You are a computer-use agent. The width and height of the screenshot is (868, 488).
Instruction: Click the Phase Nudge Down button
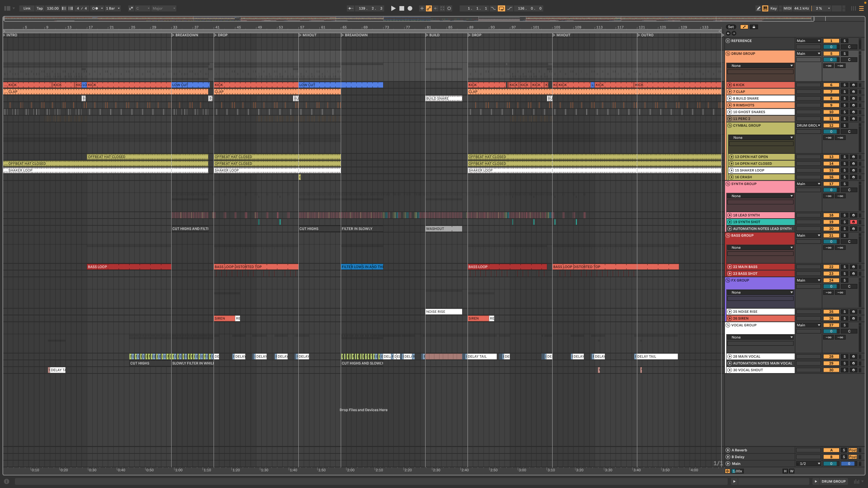point(64,8)
